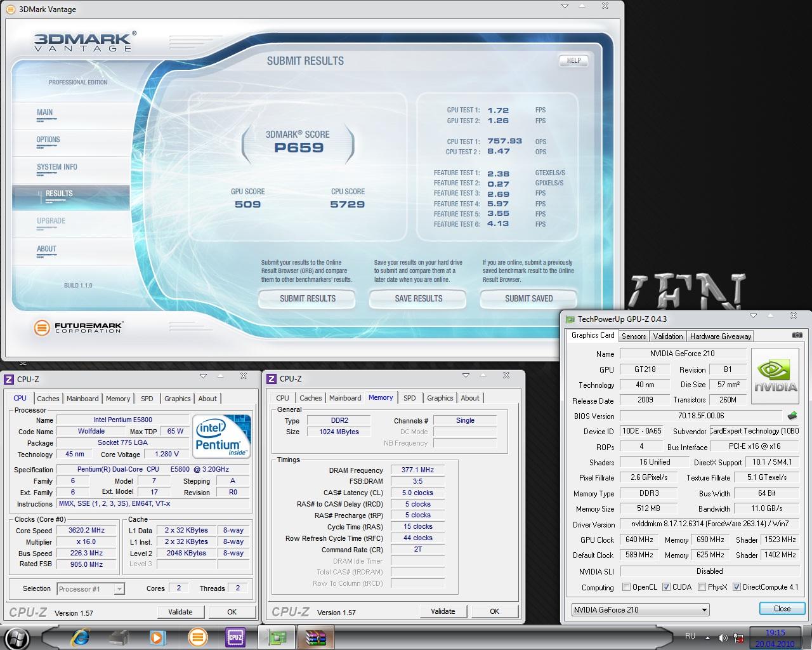812x650 pixels.
Task: Open the printer device taskbar icon
Action: (119, 637)
